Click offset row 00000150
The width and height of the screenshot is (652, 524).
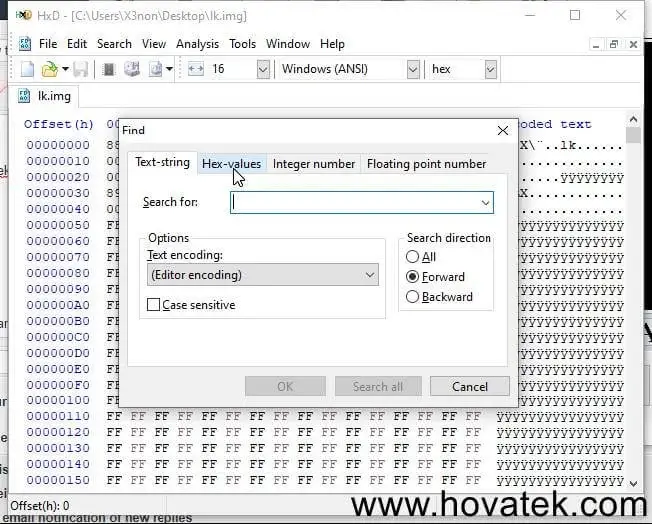[x=58, y=480]
